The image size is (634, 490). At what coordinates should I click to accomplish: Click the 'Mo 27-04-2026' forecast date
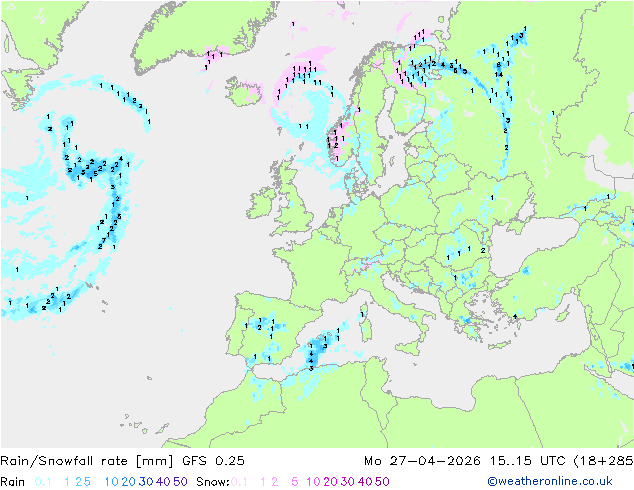click(422, 461)
